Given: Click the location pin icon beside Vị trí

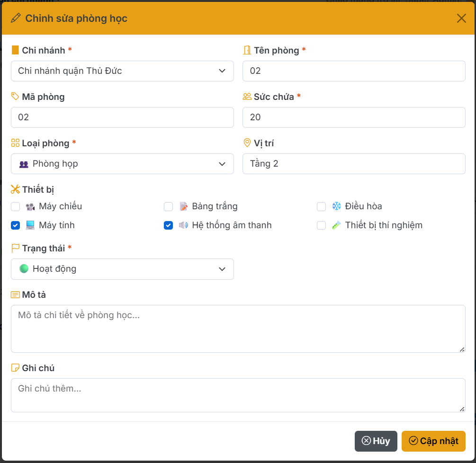Looking at the screenshot, I should click(247, 143).
